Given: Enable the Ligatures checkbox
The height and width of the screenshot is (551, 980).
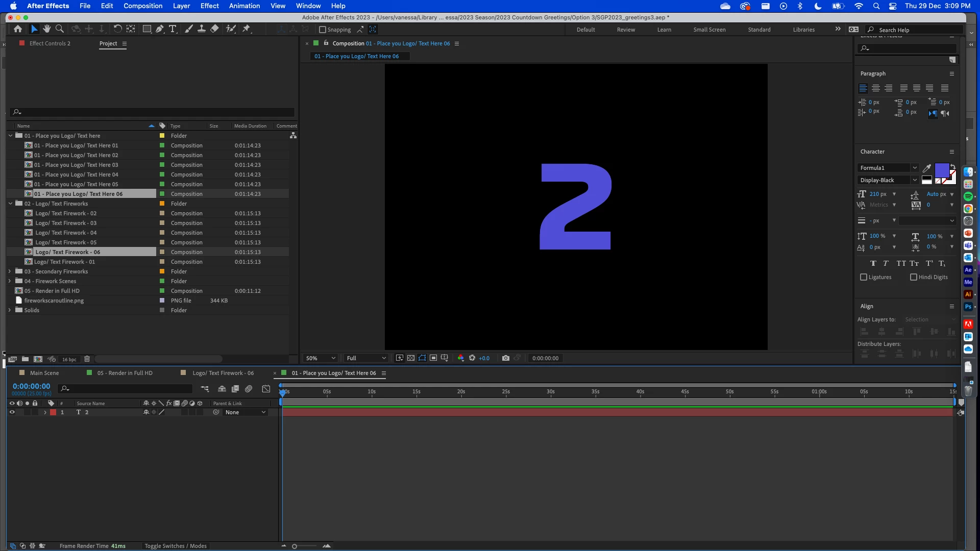Looking at the screenshot, I should [864, 277].
